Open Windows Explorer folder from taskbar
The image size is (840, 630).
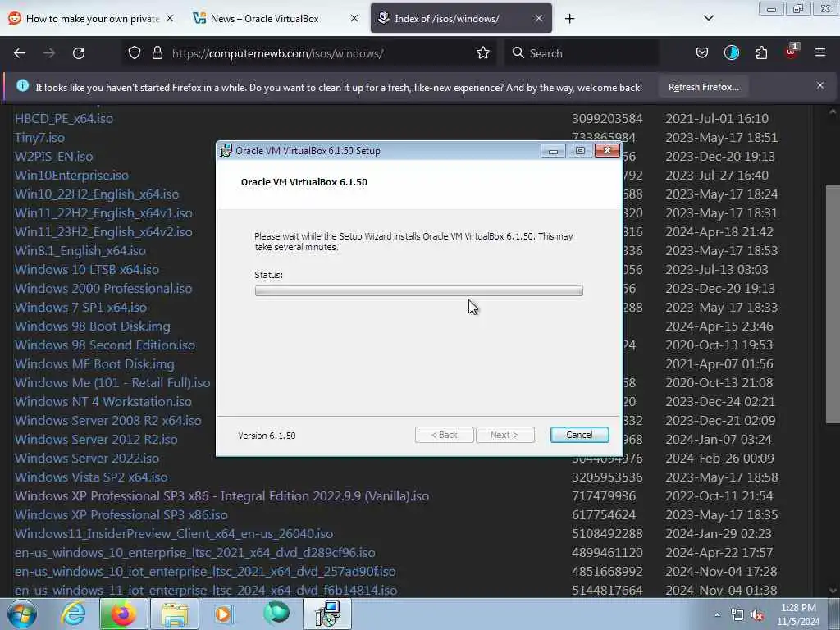pyautogui.click(x=175, y=614)
